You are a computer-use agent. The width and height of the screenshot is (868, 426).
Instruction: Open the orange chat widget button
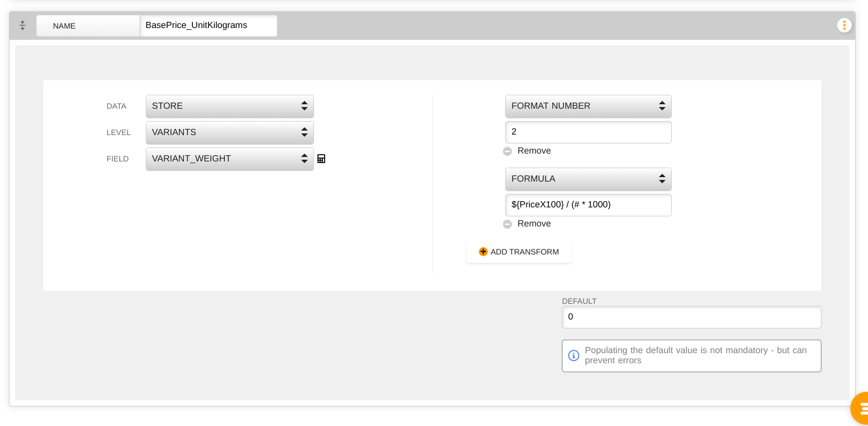click(860, 408)
